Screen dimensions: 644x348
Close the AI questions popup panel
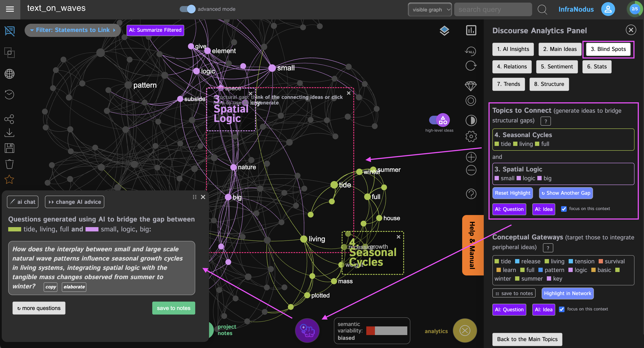point(203,197)
